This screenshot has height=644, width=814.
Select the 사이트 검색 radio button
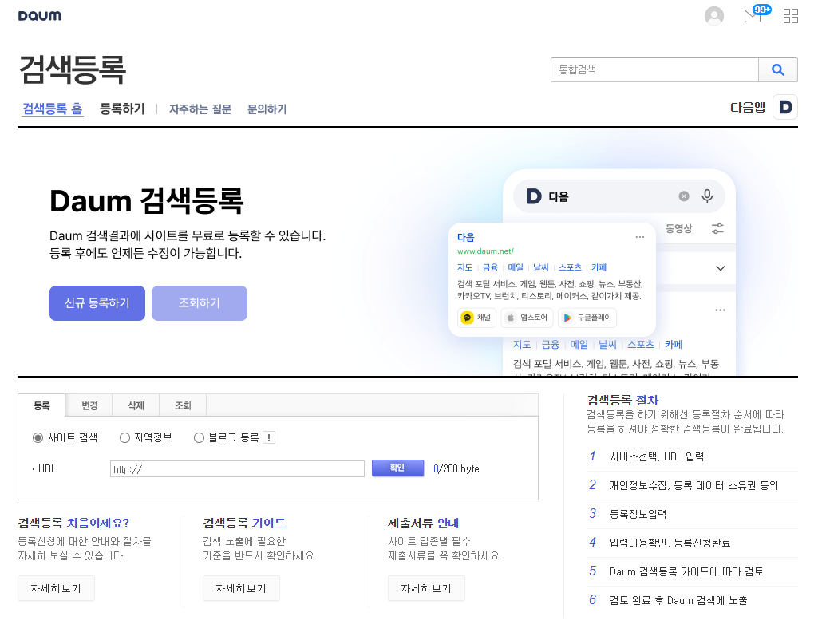coord(38,438)
